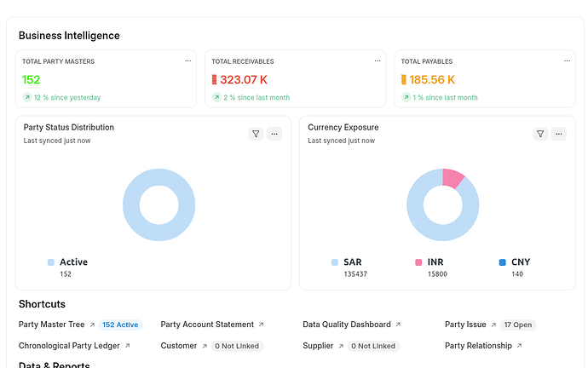588x368 pixels.
Task: Open Currency Exposure more options menu
Action: pyautogui.click(x=558, y=134)
